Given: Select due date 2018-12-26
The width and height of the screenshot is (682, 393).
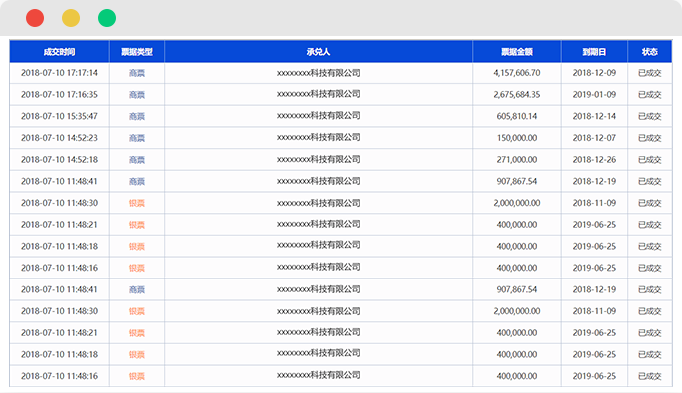Looking at the screenshot, I should pos(594,160).
